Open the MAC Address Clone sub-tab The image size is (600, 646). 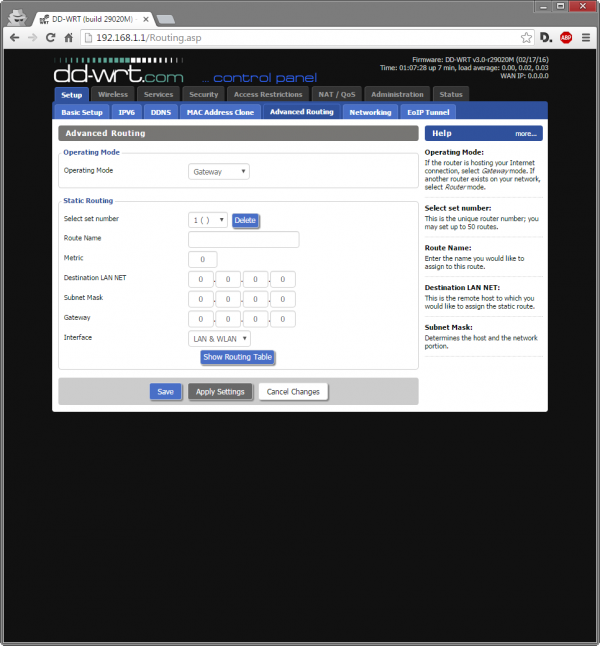click(220, 112)
